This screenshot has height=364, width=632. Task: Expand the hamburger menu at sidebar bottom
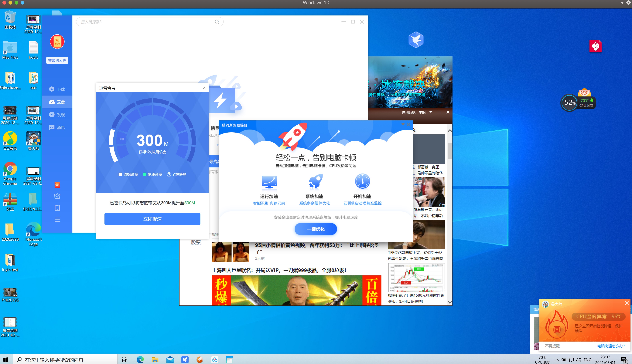click(x=57, y=220)
